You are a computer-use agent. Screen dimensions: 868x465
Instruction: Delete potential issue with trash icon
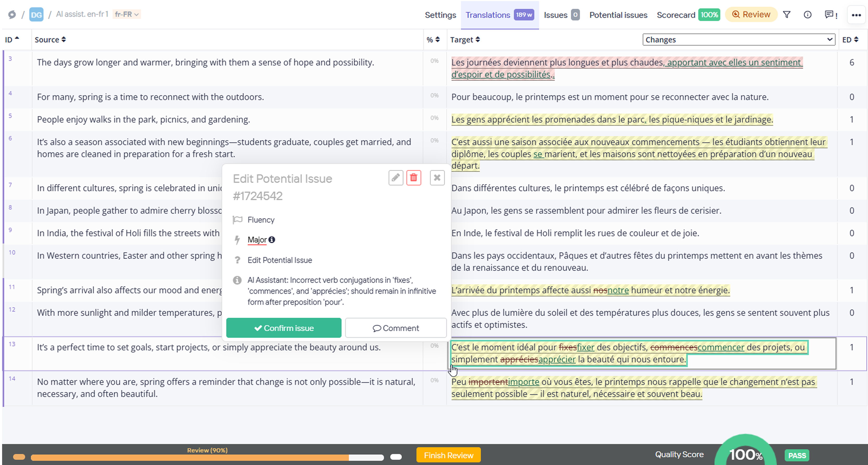(414, 178)
